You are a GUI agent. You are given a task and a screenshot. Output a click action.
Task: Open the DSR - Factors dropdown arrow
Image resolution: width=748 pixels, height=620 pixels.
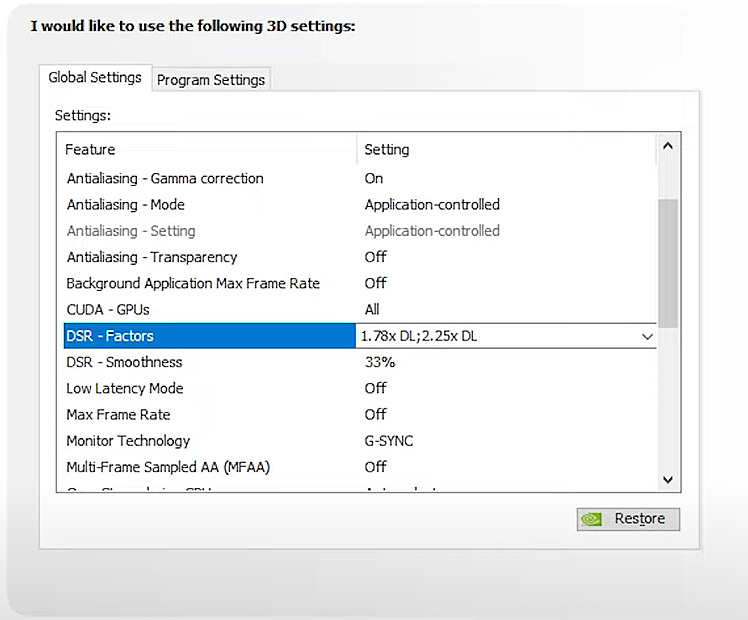coord(647,337)
